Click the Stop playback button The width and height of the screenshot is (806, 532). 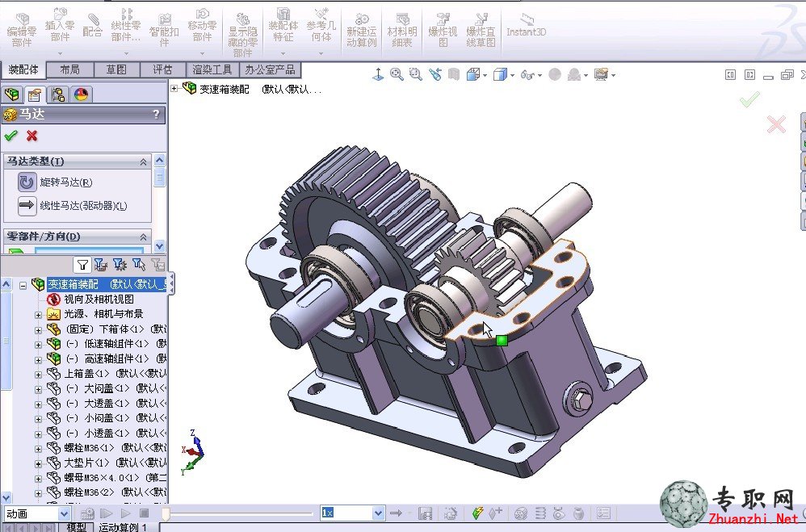pos(145,513)
